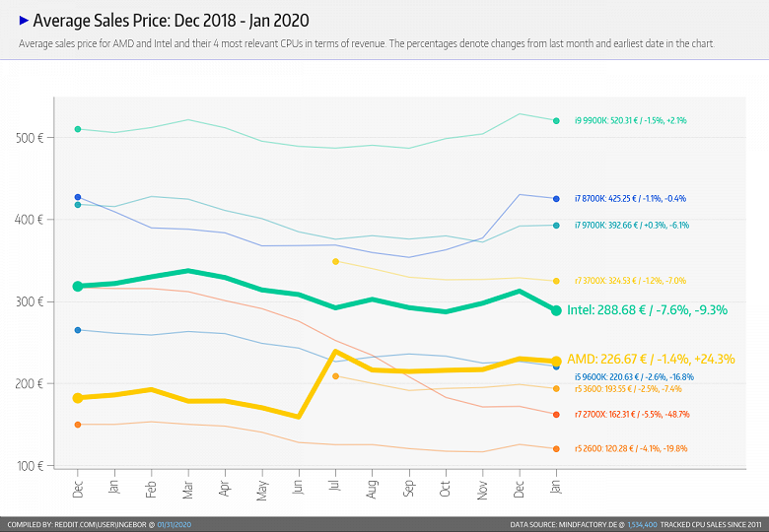The height and width of the screenshot is (532, 769).
Task: Click the i9 9900K end-point marker
Action: (556, 120)
